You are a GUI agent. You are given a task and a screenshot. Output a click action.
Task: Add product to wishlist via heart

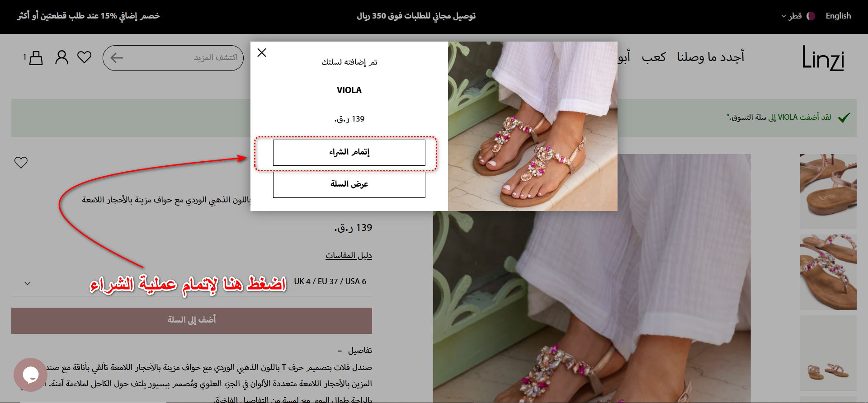tap(21, 162)
